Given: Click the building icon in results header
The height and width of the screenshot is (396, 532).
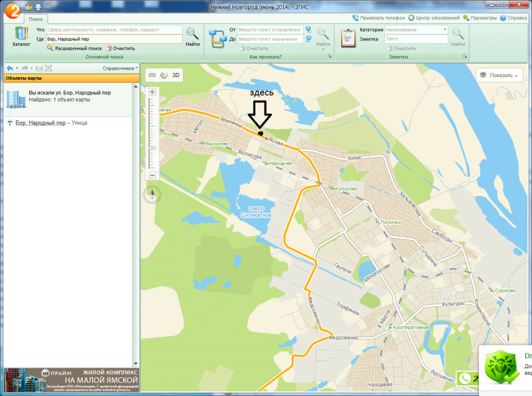Looking at the screenshot, I should click(16, 99).
